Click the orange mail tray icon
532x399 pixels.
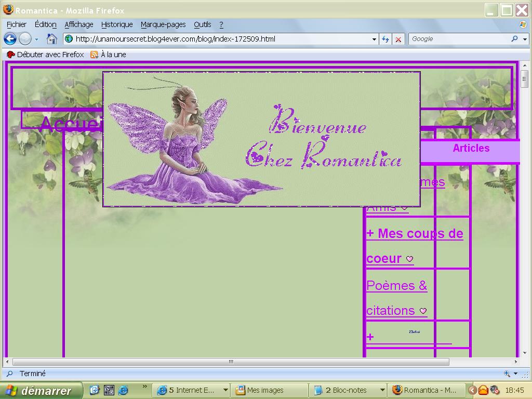483,390
